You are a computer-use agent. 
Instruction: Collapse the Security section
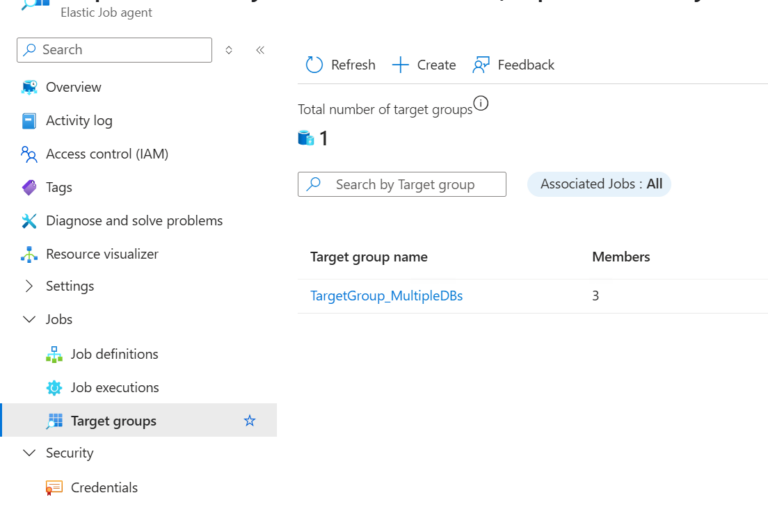29,453
